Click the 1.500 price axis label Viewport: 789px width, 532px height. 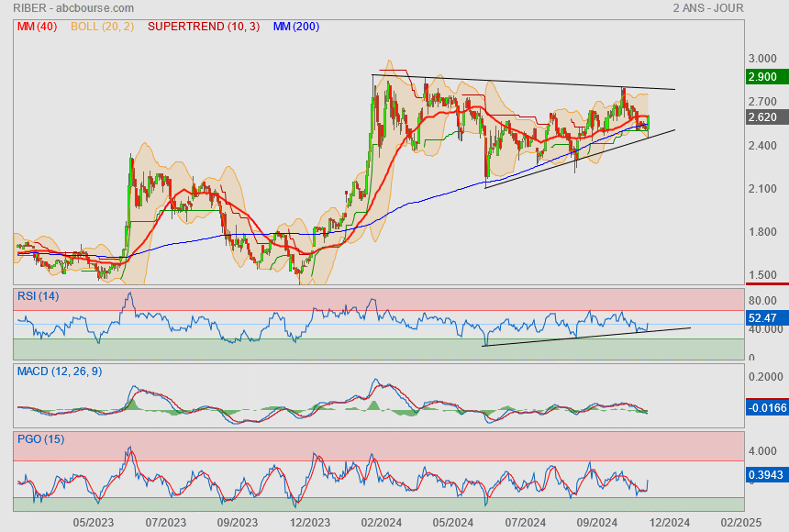click(762, 275)
